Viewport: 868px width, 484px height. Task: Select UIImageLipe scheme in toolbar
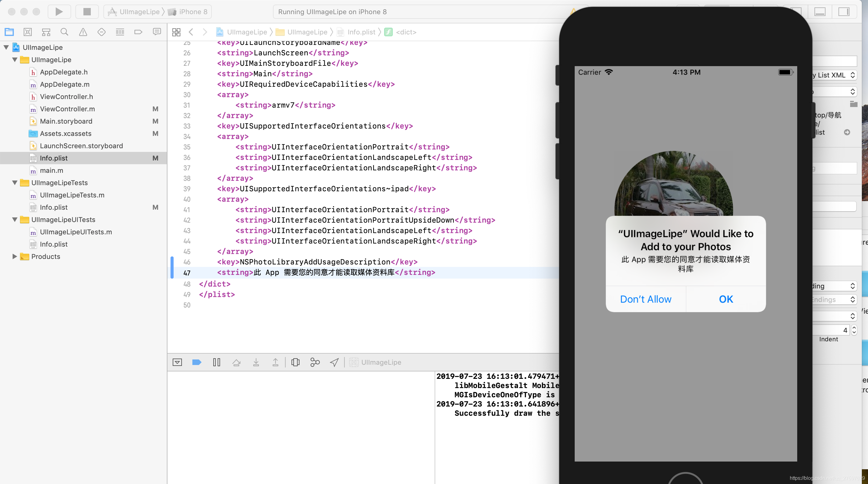click(134, 12)
